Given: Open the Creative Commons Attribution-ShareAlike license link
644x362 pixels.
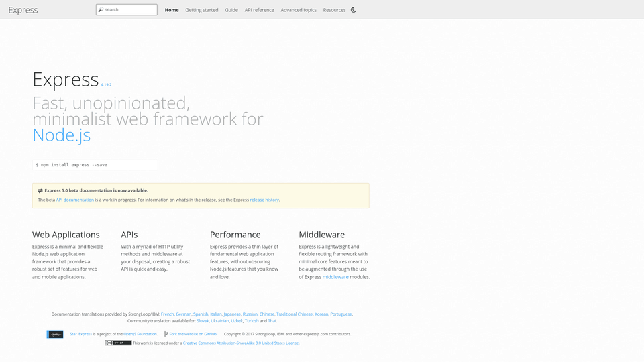Looking at the screenshot, I should [x=241, y=343].
